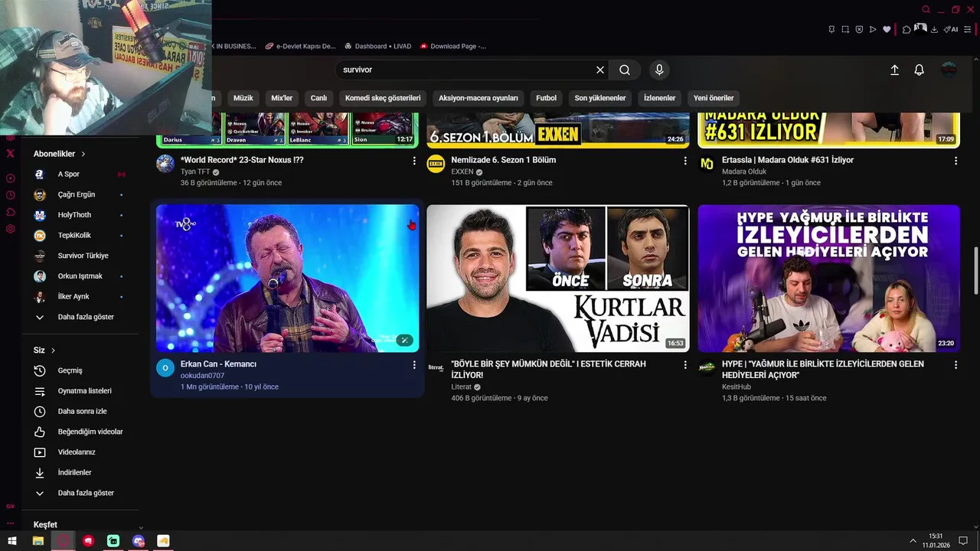
Task: Open more options for Erkan Can - Kemancı video
Action: [x=414, y=365]
